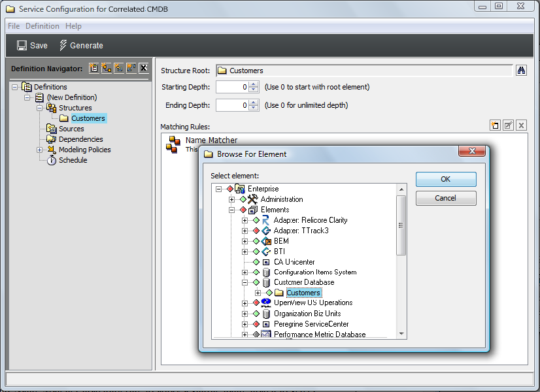
Task: Click the Starting Depth input field
Action: [233, 87]
